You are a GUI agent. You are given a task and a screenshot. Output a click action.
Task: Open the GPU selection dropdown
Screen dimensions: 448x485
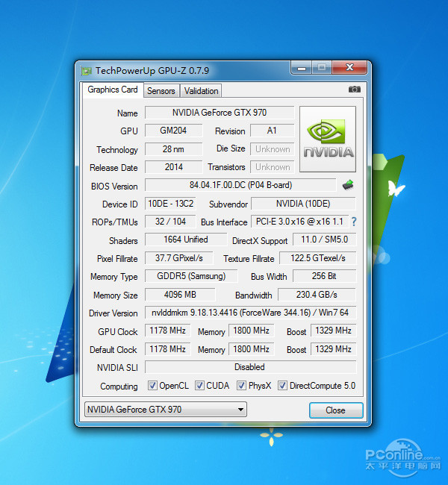166,410
